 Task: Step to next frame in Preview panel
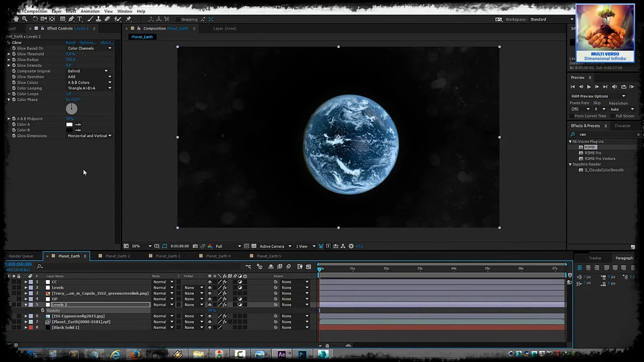tap(597, 86)
